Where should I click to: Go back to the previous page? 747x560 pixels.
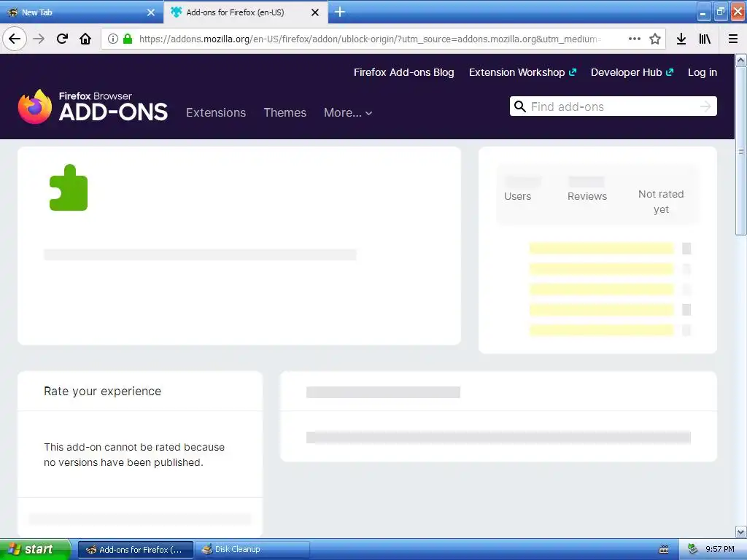pyautogui.click(x=15, y=39)
